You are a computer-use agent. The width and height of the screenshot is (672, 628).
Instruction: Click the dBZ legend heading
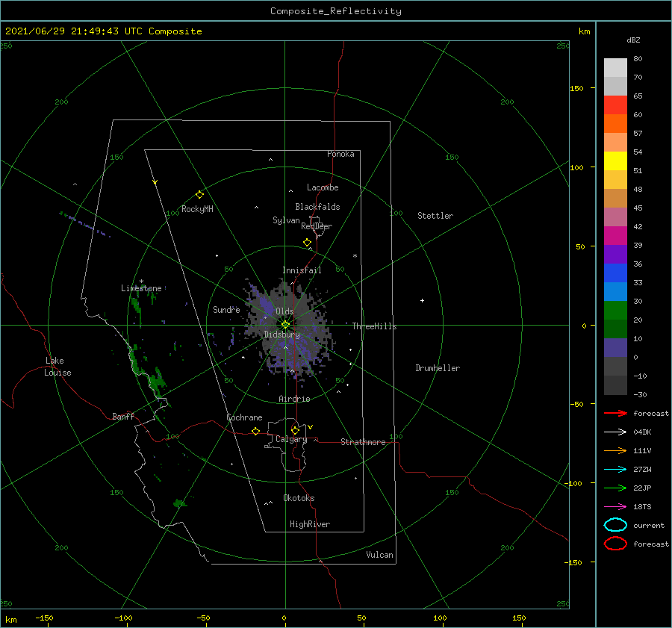(633, 40)
